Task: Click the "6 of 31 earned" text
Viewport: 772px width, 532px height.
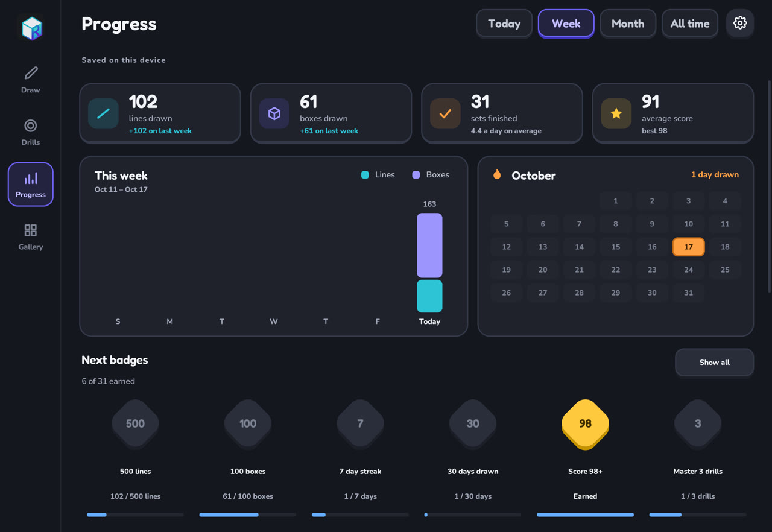Action: pos(109,381)
